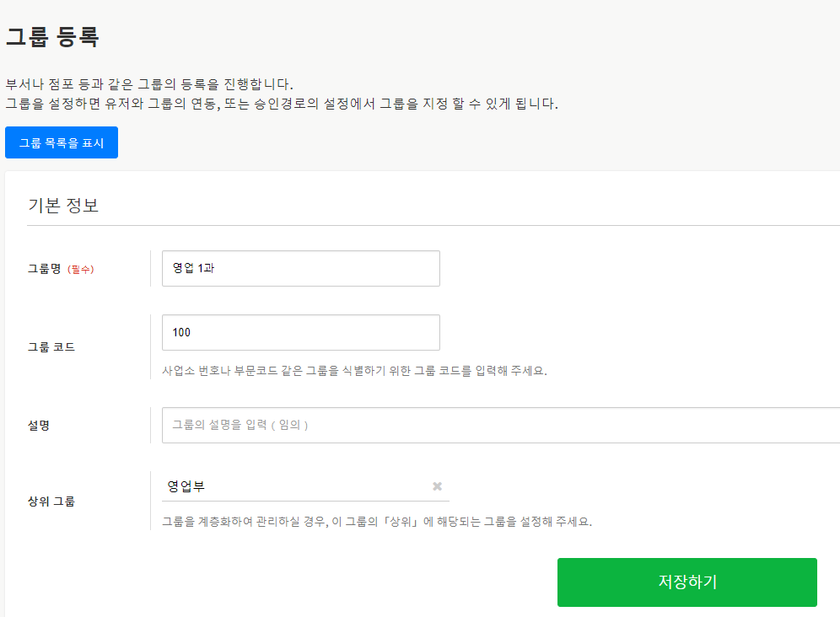The image size is (840, 617).
Task: Click the intro sentence starting with 그룹을 설정하면
Action: click(x=282, y=105)
